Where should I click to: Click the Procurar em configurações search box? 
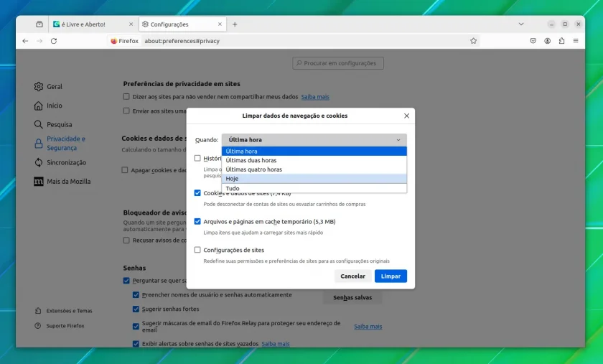338,63
